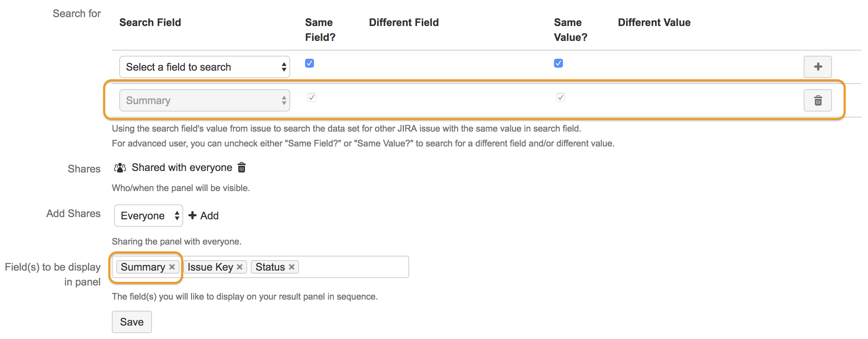Remove the Issue Key display field tag

[240, 267]
